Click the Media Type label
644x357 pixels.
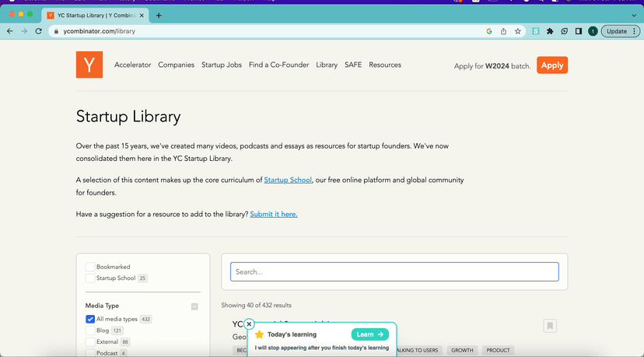click(102, 306)
